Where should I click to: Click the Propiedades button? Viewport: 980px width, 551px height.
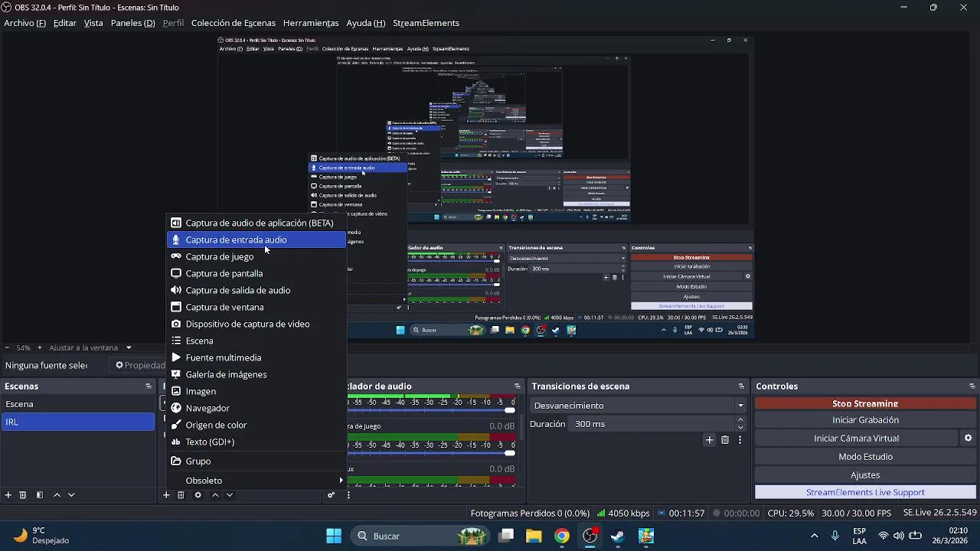pos(139,366)
